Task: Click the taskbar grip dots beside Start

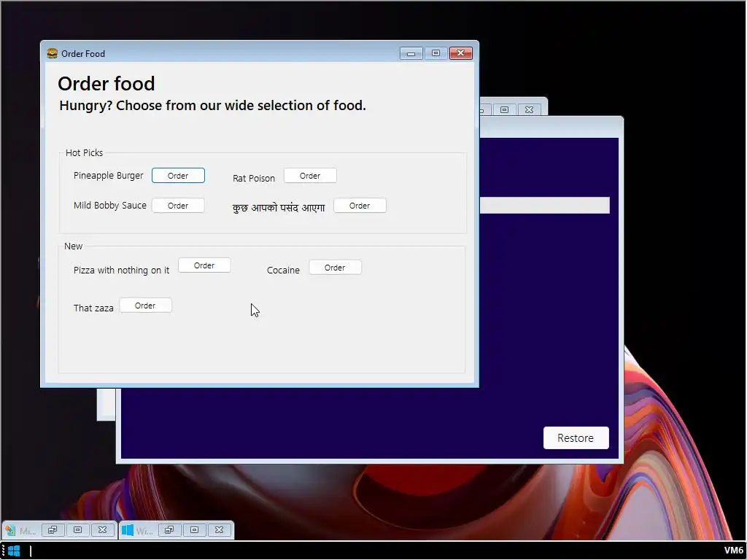Action: [x=3, y=551]
